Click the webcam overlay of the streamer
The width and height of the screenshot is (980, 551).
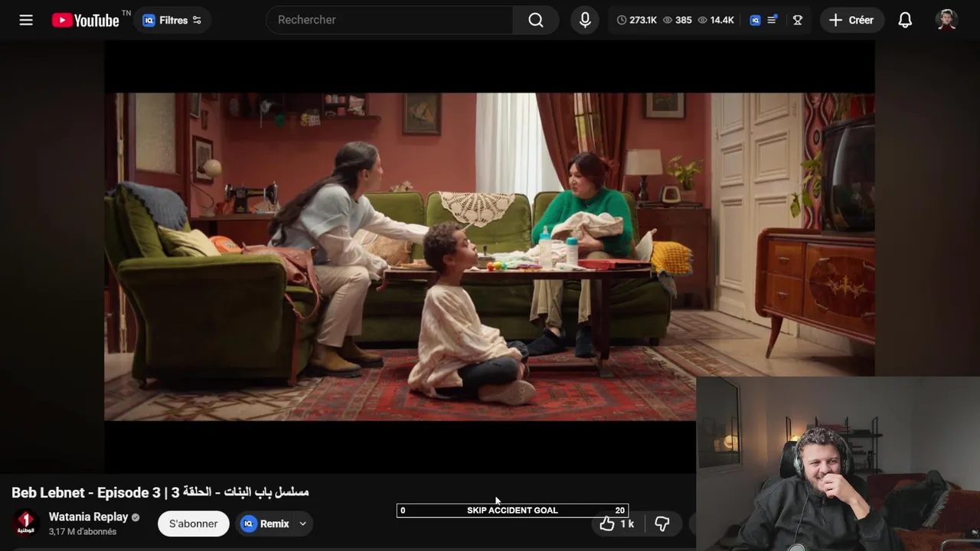point(838,464)
